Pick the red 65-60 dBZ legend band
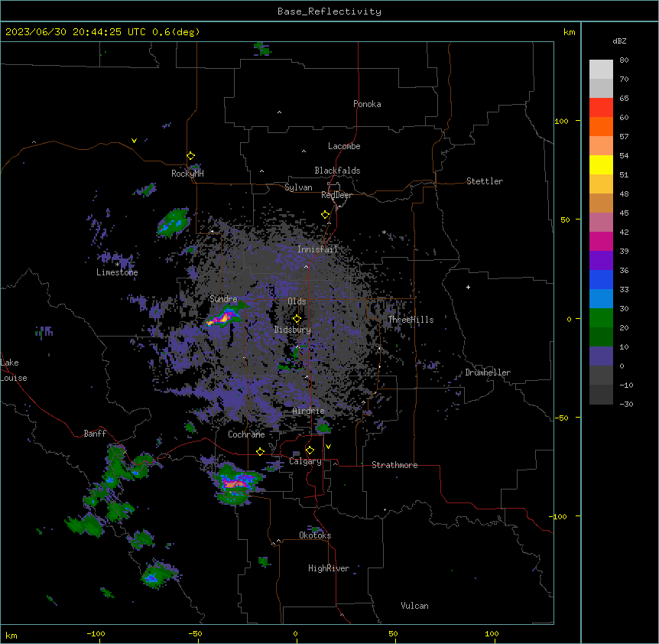The height and width of the screenshot is (644, 659). pos(601,107)
